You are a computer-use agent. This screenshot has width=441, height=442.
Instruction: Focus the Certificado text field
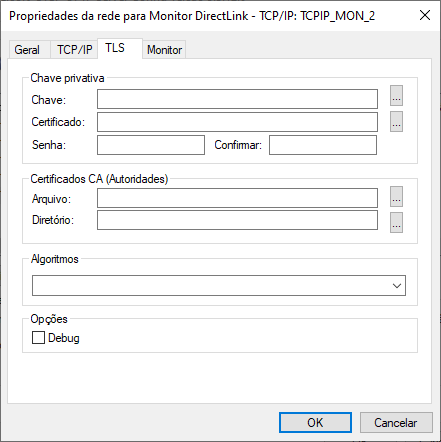click(x=237, y=122)
